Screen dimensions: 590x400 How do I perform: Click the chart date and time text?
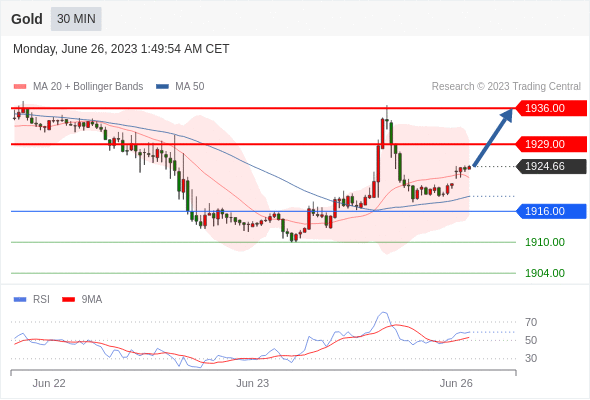121,49
